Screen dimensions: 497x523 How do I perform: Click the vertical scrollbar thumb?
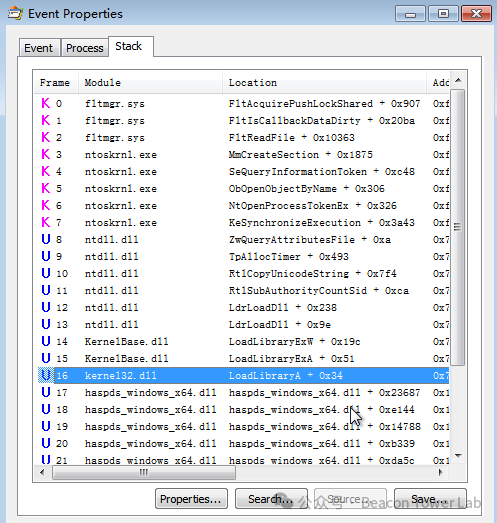point(458,227)
